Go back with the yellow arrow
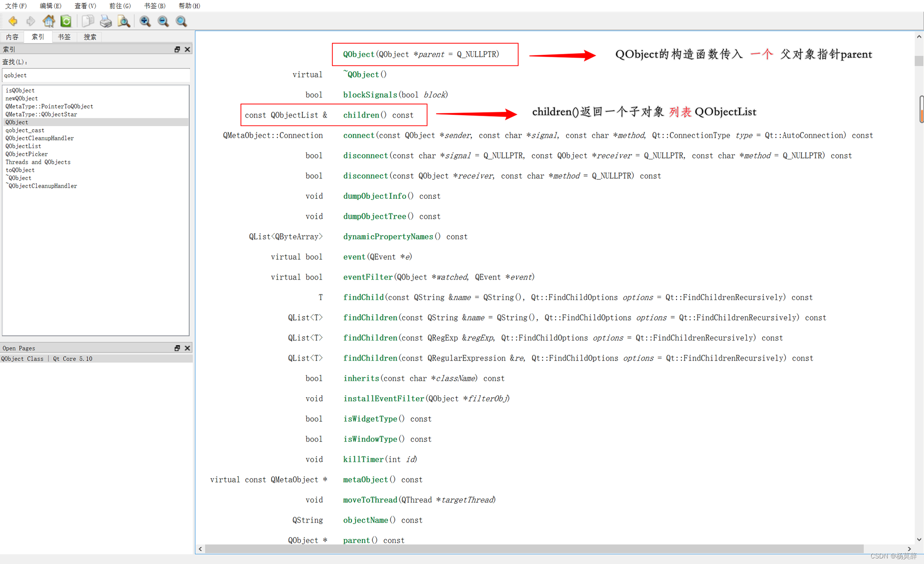This screenshot has width=924, height=564. [13, 21]
